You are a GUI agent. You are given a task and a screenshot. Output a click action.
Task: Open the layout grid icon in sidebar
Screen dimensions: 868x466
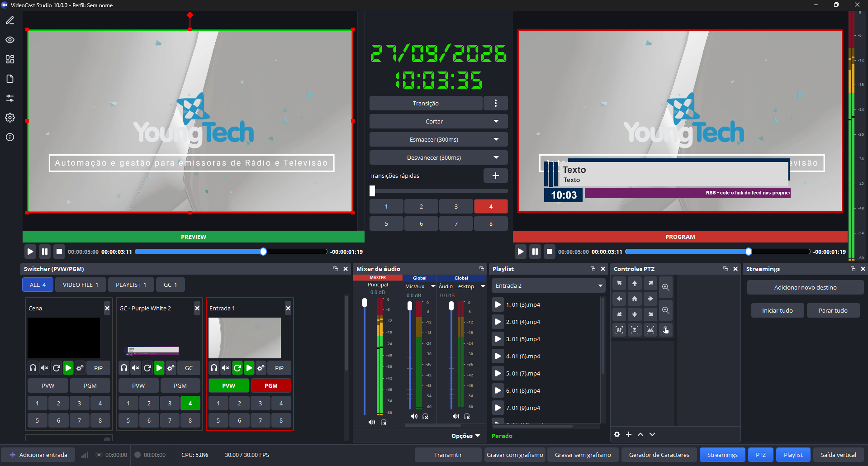10,59
